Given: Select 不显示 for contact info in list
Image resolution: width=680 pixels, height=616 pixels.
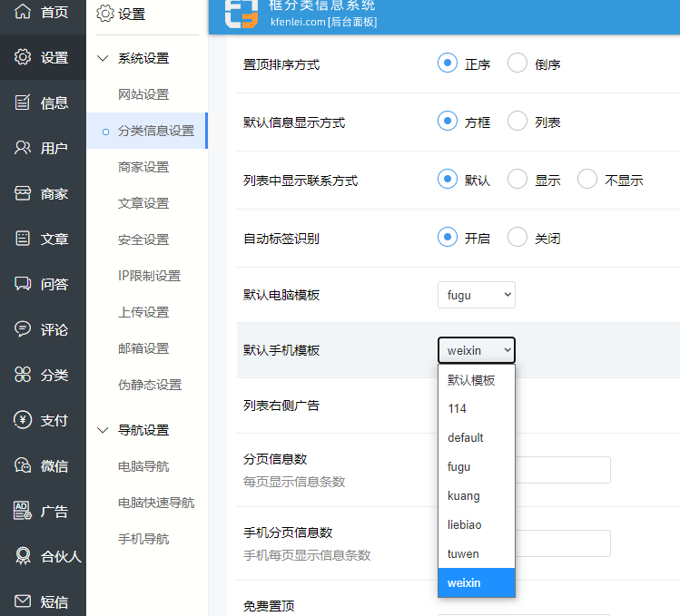Looking at the screenshot, I should pyautogui.click(x=587, y=180).
